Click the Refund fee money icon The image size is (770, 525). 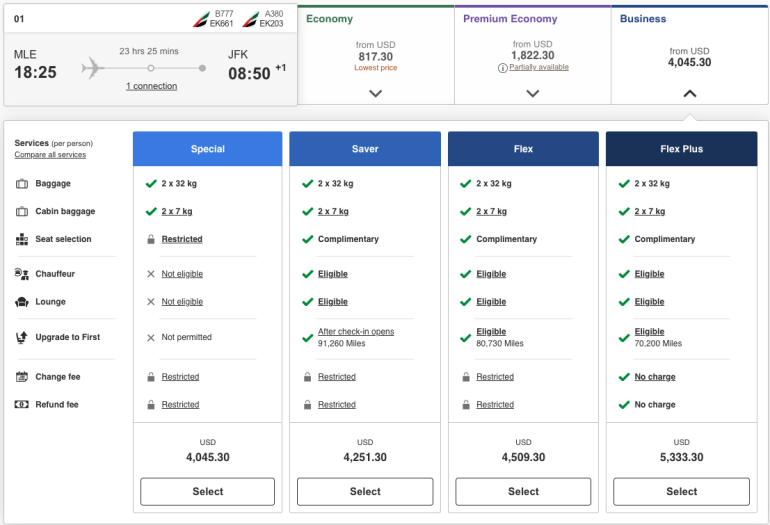(x=22, y=405)
